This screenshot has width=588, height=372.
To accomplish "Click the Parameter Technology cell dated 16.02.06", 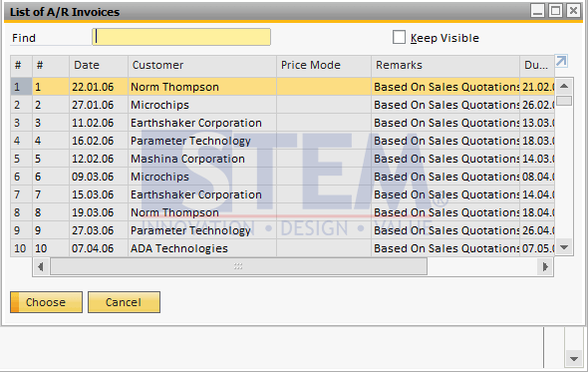I will tap(202, 142).
